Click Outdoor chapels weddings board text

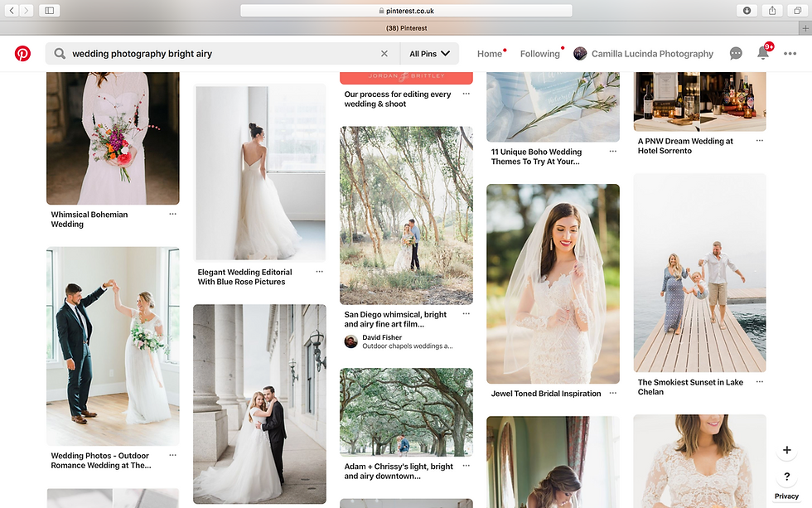(407, 346)
